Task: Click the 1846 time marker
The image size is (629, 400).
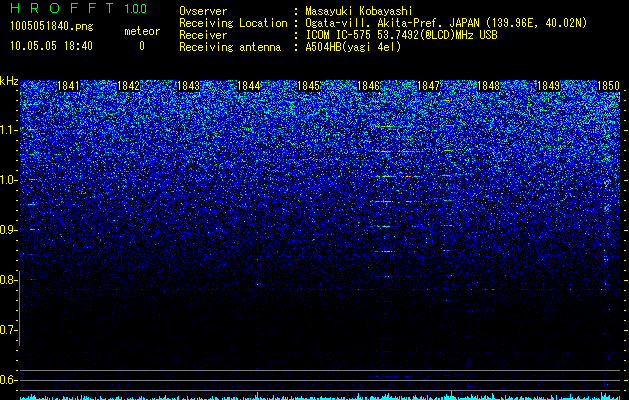Action: coord(368,85)
